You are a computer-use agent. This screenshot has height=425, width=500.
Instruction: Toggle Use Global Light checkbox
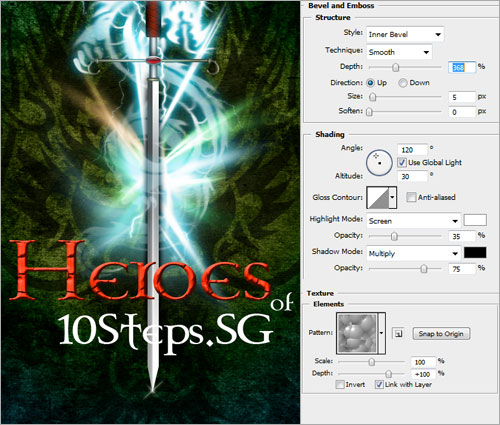click(402, 162)
